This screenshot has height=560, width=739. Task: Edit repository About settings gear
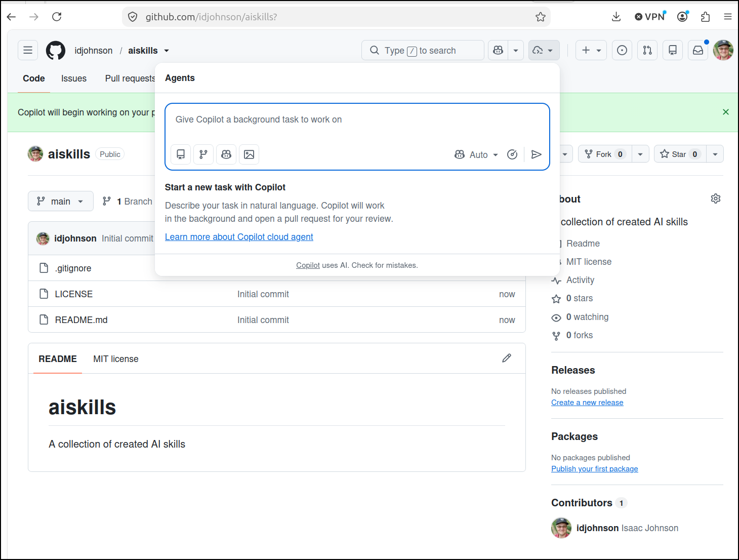pos(716,198)
